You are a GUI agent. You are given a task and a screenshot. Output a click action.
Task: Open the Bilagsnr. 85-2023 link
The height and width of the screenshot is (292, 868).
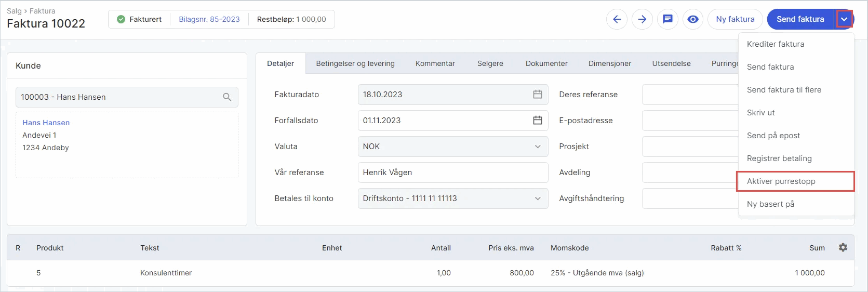[x=209, y=19]
